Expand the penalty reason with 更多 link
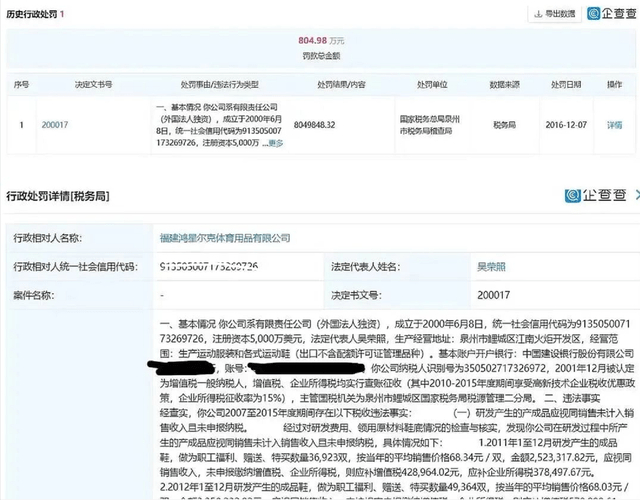 click(x=276, y=143)
